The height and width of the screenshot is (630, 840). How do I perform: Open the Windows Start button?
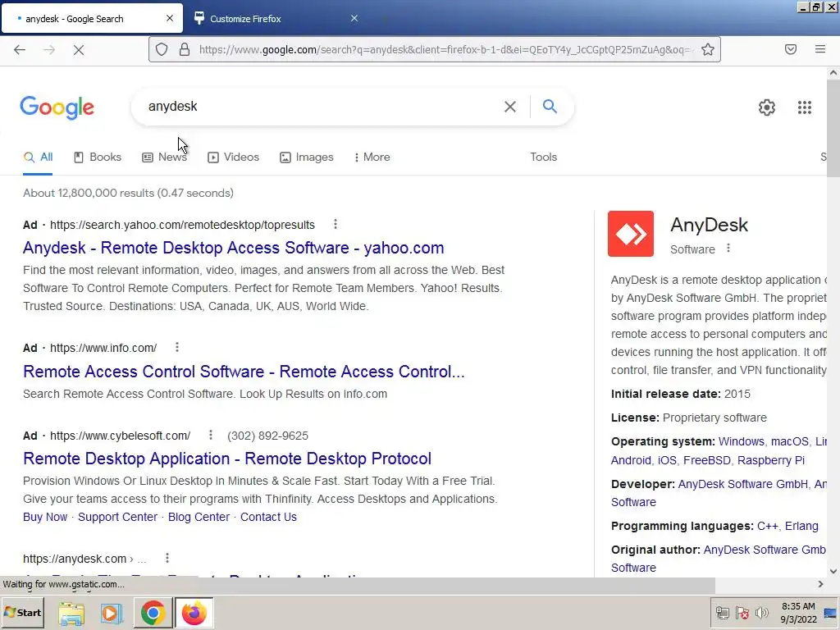tap(22, 613)
